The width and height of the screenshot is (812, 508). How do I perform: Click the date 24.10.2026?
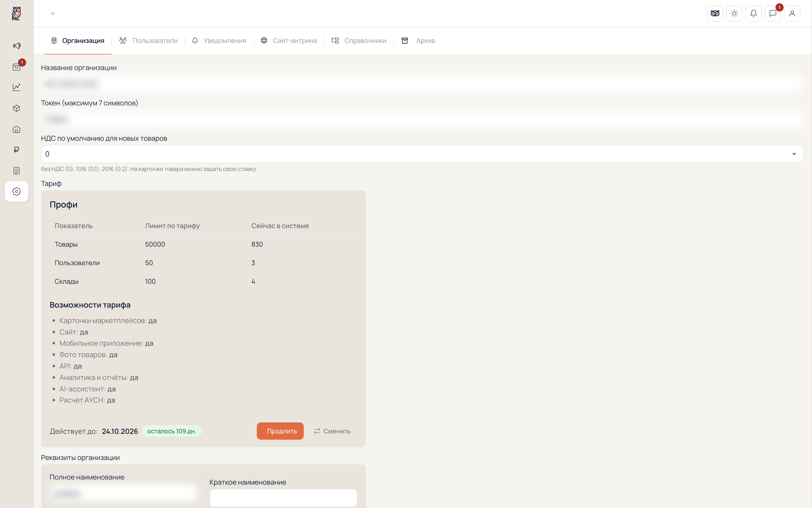(x=120, y=431)
